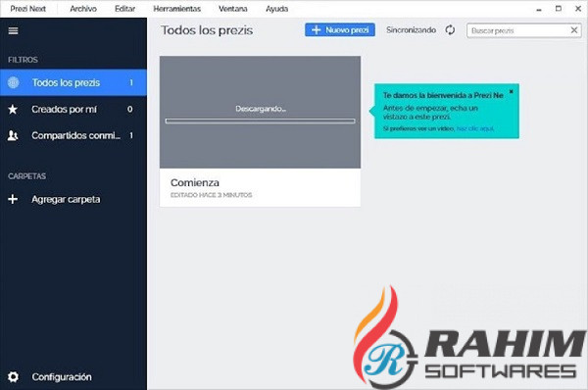Maximize the Prezi Next window
The image size is (588, 390).
pos(559,9)
